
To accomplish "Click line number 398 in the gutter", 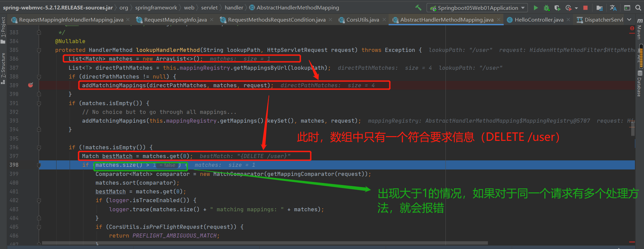I will click(14, 165).
